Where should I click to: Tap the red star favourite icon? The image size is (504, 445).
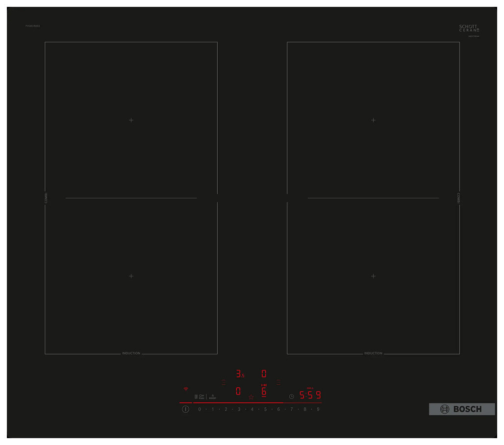coord(251,397)
